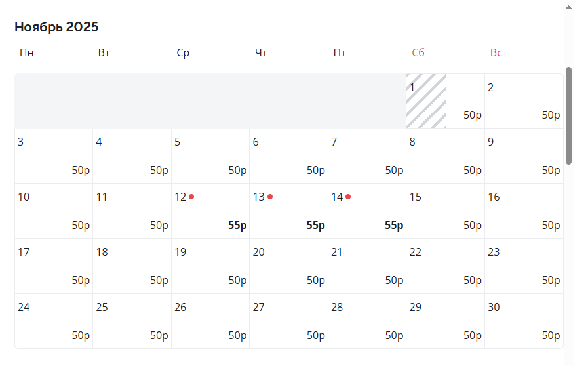
Task: Click the 50р price on November 30
Action: tap(551, 336)
